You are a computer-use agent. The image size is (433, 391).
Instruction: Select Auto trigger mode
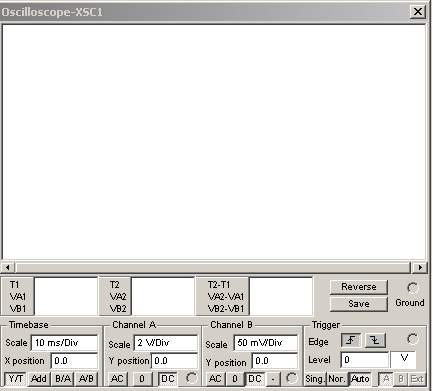[x=360, y=379]
